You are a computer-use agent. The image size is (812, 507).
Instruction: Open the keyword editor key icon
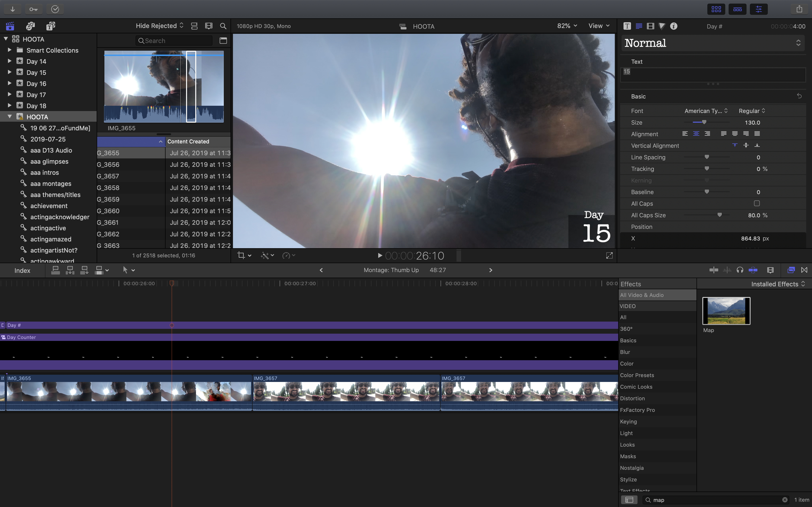[x=33, y=9]
